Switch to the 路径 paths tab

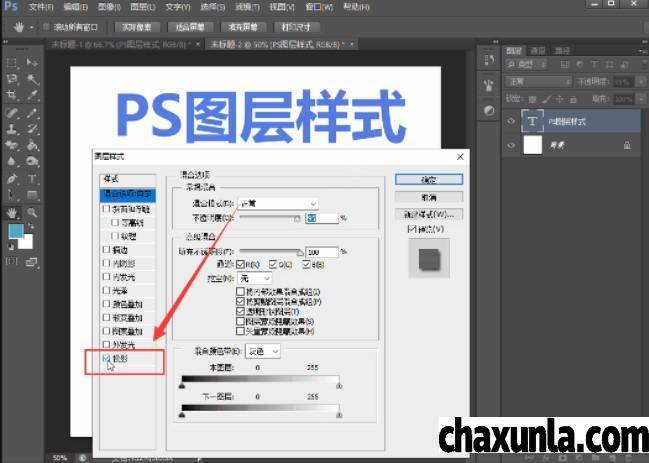click(562, 51)
